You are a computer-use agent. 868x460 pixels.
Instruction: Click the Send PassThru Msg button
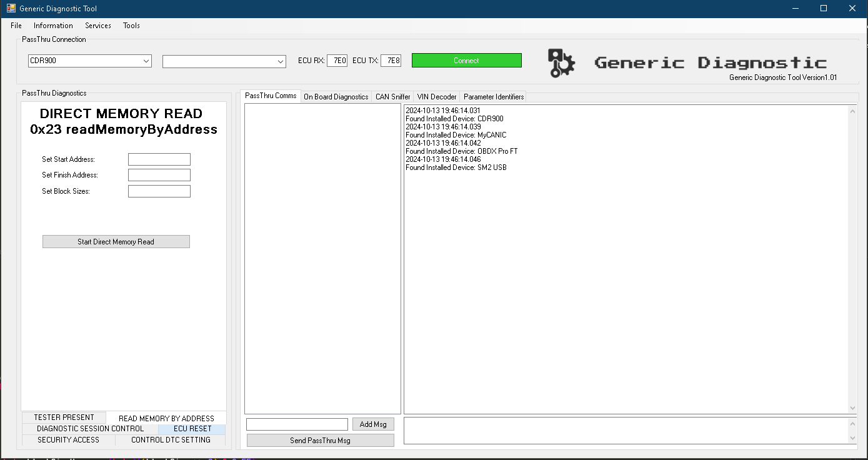click(x=320, y=441)
